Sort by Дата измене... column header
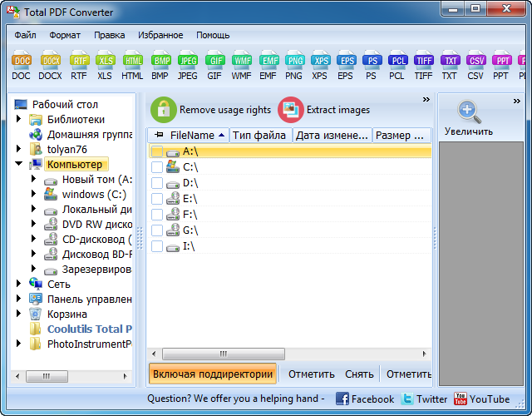532x416 pixels. 332,135
